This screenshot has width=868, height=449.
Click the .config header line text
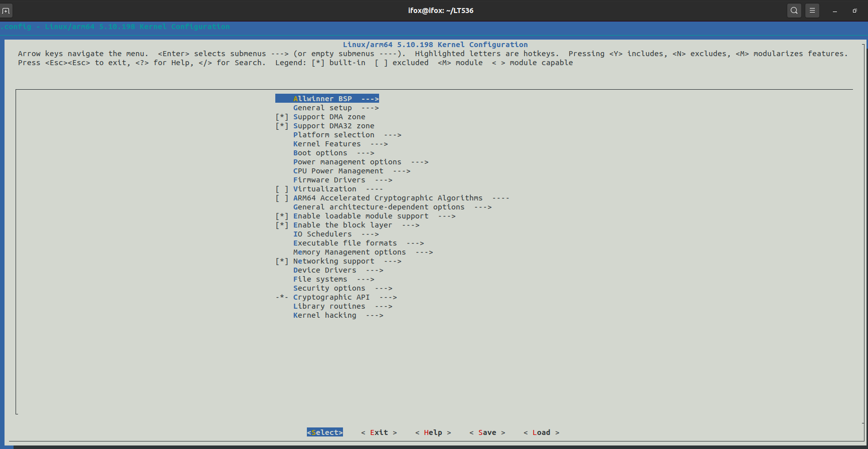(115, 27)
